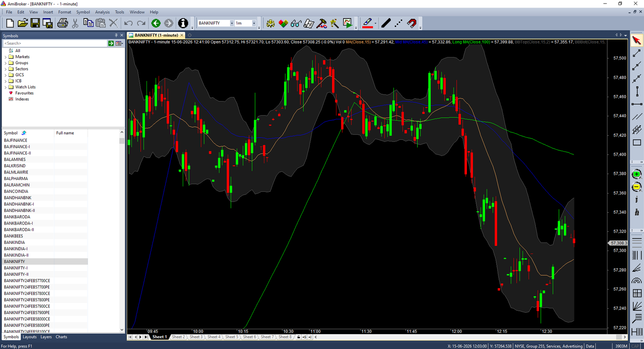The height and width of the screenshot is (349, 644).
Task: Expand the Watch Lists tree node
Action: 6,87
